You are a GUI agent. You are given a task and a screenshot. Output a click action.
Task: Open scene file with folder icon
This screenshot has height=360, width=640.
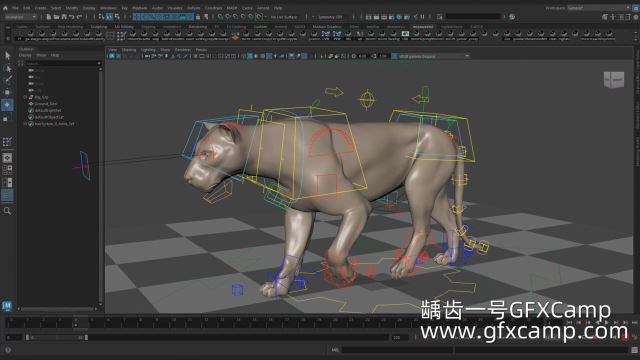(56, 17)
